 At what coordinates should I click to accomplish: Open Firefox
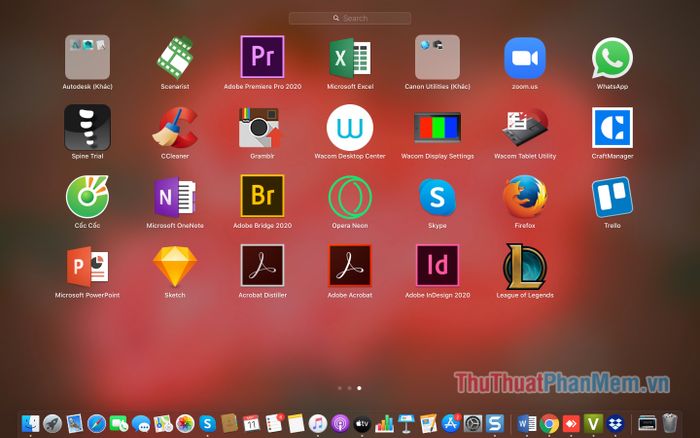(525, 197)
